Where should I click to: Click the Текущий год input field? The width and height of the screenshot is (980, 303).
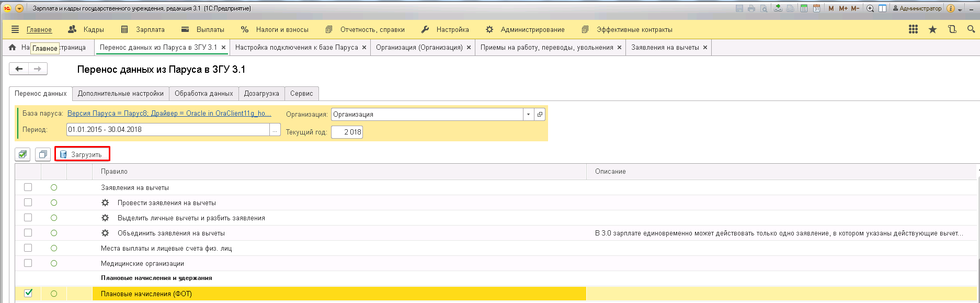pos(347,132)
